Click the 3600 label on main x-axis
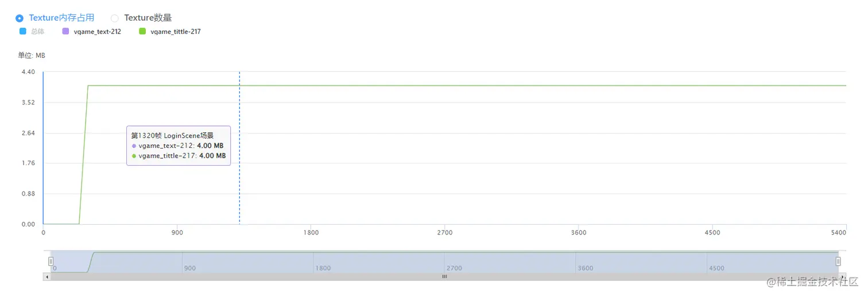Screen dimensions: 868x297 pos(579,233)
